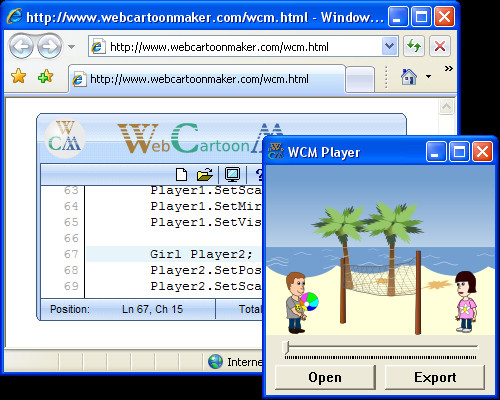Image resolution: width=500 pixels, height=400 pixels.
Task: Maximize the Internet Explorer window
Action: 421,16
